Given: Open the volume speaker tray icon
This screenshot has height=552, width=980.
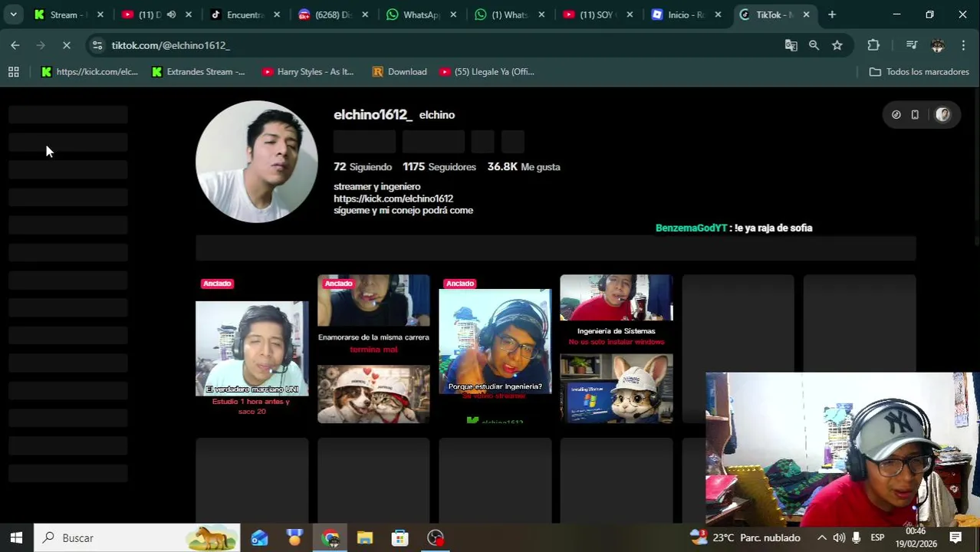Looking at the screenshot, I should point(839,538).
